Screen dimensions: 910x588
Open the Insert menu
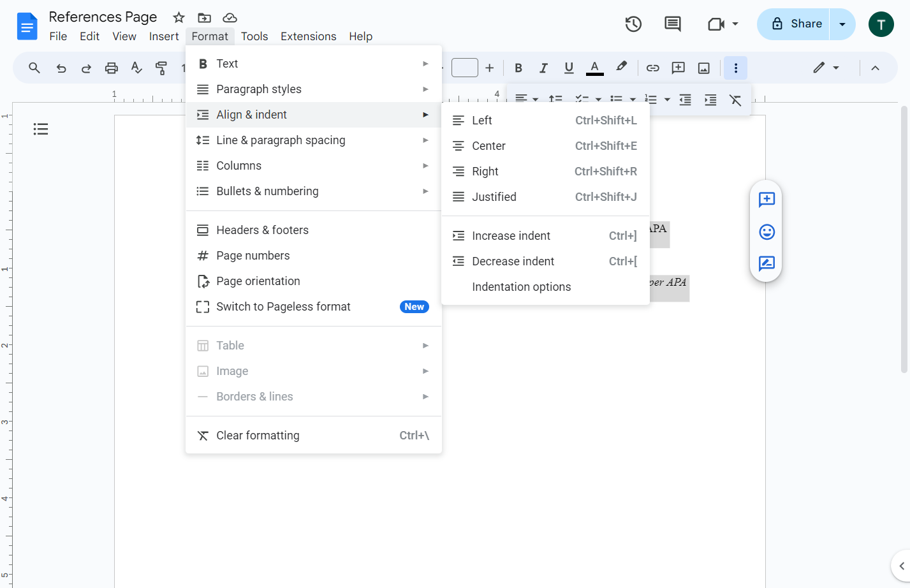[164, 36]
